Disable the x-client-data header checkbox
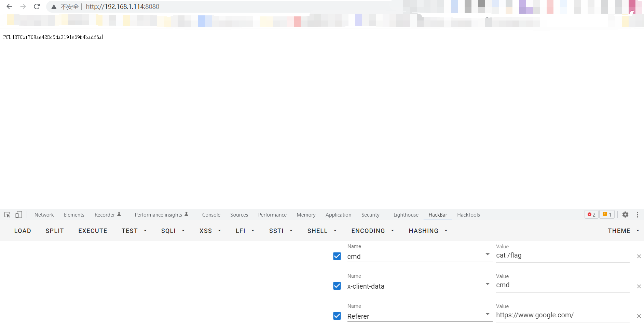 pyautogui.click(x=337, y=286)
